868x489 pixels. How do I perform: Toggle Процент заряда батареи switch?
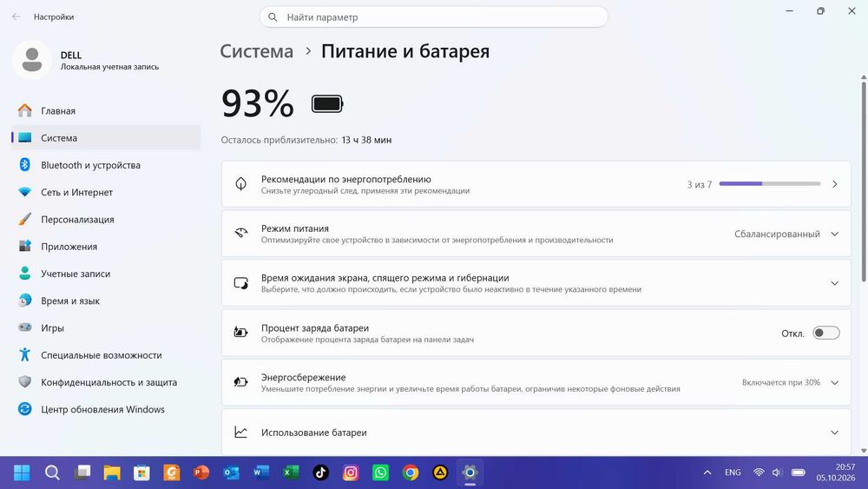[x=826, y=333]
